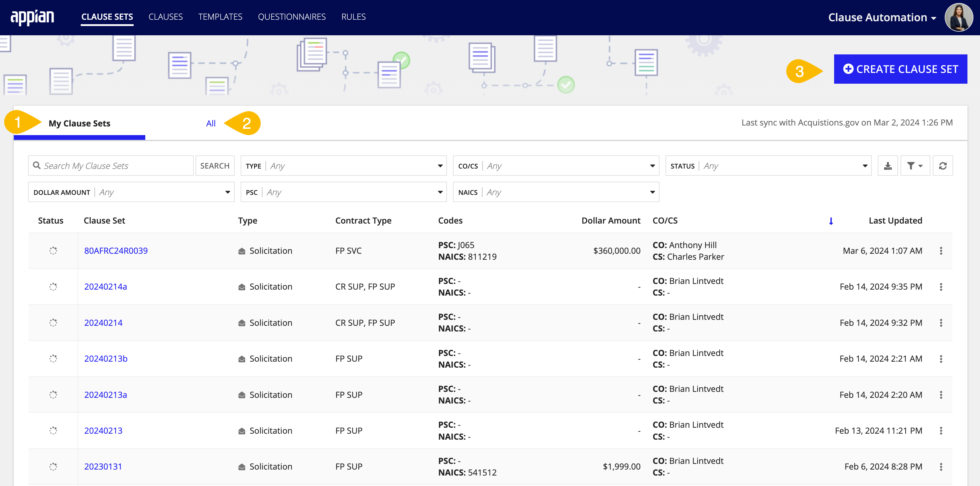This screenshot has width=980, height=486.
Task: Click the Appian logo
Action: (32, 17)
